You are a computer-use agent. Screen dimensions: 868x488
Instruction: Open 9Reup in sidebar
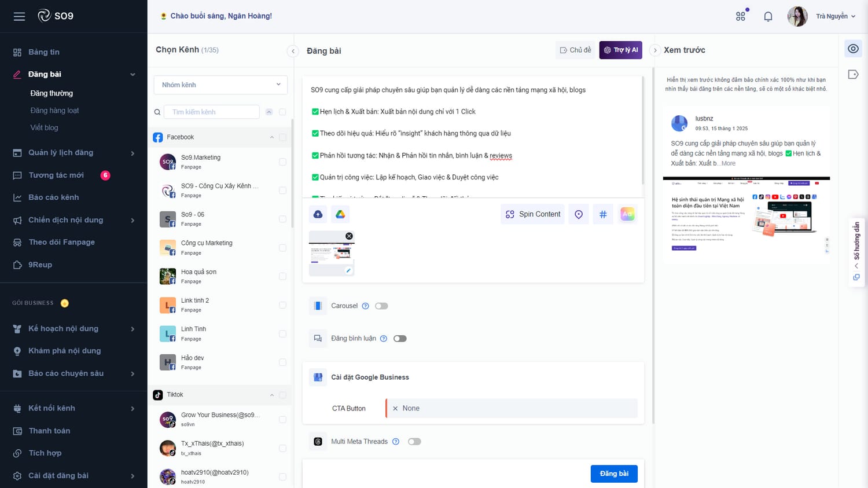40,265
